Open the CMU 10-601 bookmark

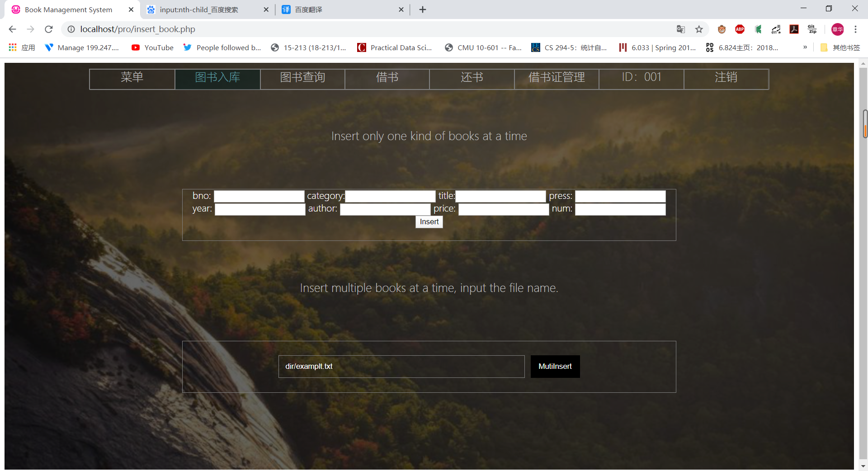[x=483, y=47]
